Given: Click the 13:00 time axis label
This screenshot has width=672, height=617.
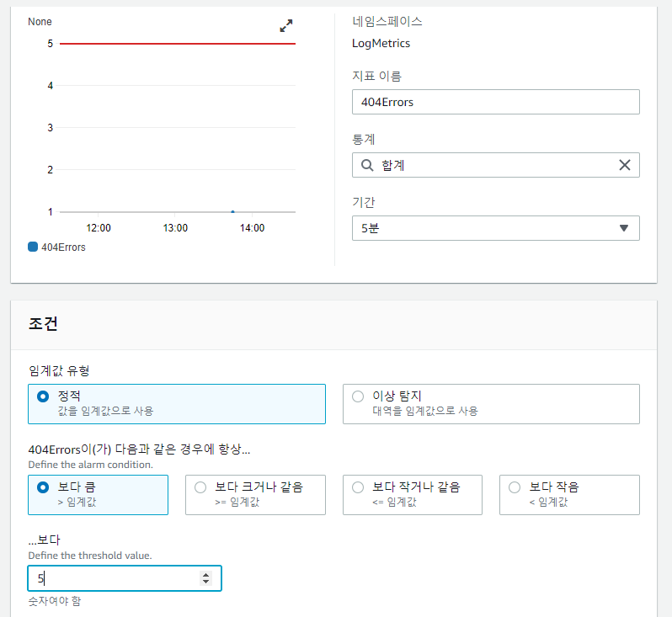Looking at the screenshot, I should pyautogui.click(x=175, y=228).
